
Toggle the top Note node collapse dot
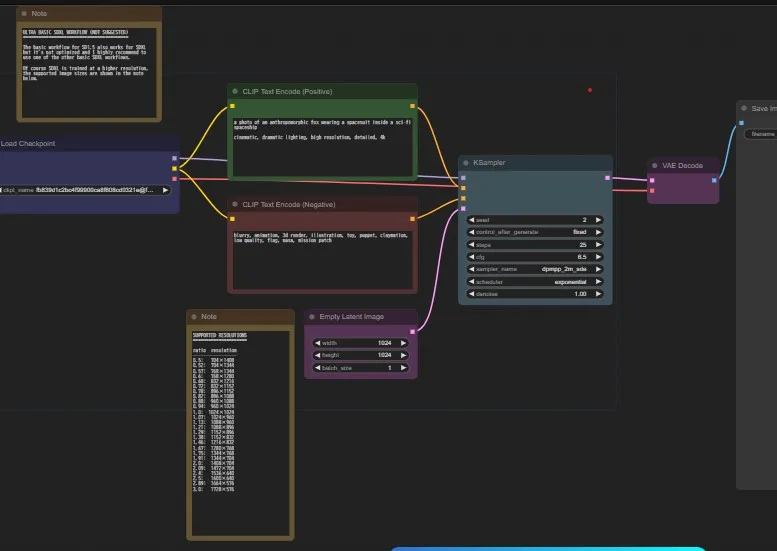click(24, 13)
